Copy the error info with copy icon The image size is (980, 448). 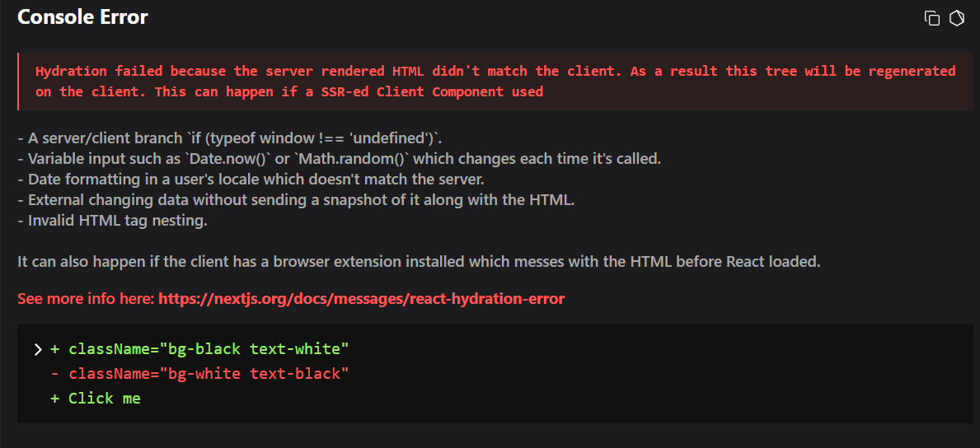pyautogui.click(x=932, y=18)
